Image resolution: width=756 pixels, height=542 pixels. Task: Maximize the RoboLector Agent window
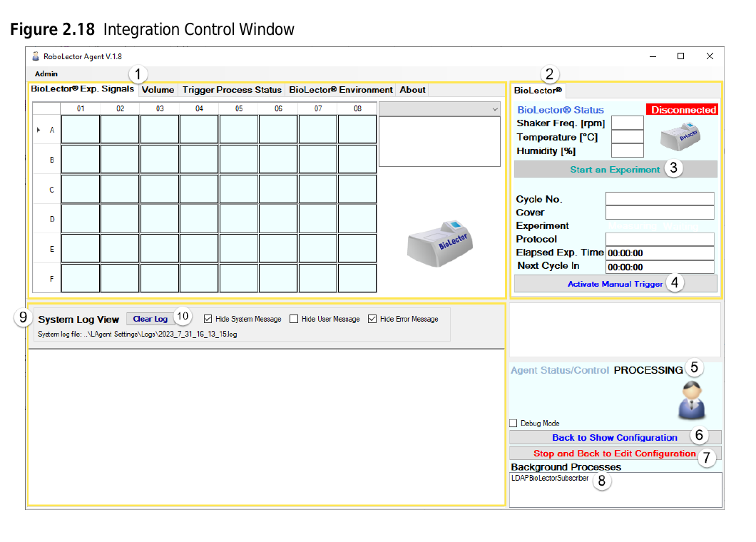(x=681, y=56)
